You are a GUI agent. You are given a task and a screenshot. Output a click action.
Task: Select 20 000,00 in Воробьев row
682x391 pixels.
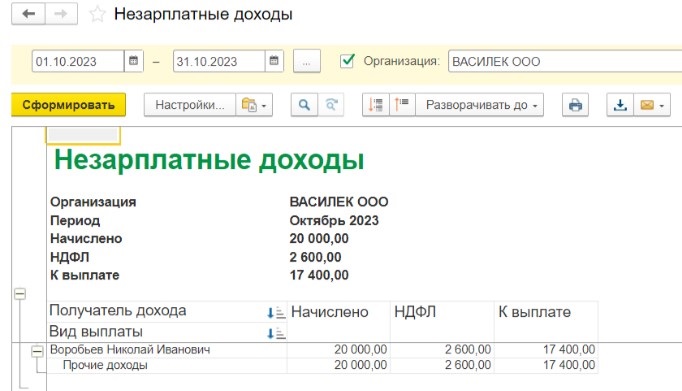click(x=361, y=350)
